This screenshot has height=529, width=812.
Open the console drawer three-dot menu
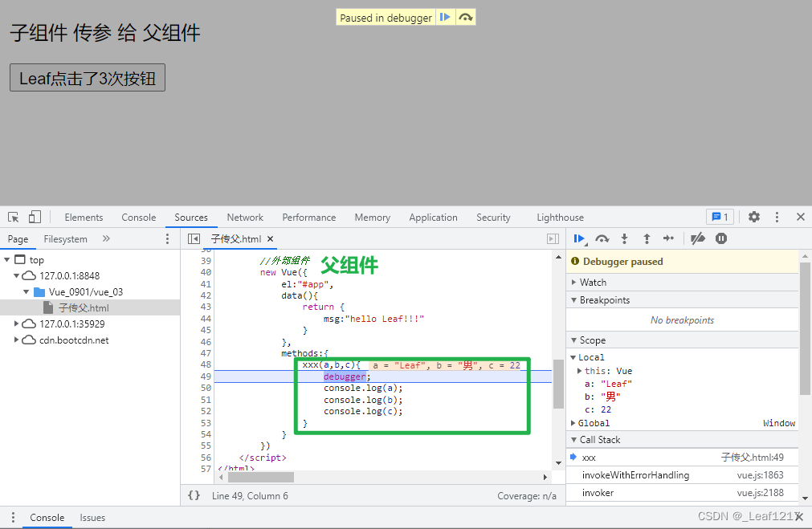(x=13, y=517)
